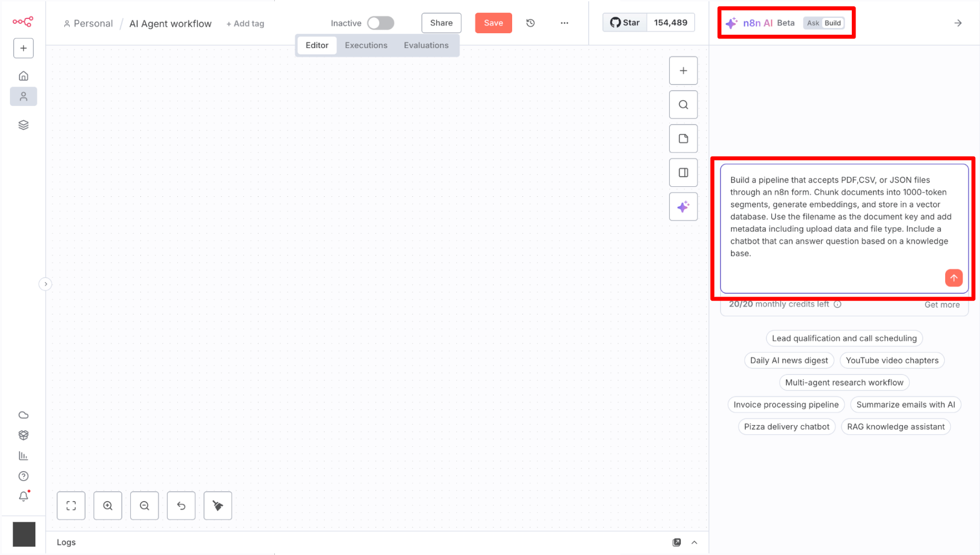Open notifications bell in sidebar
Image resolution: width=980 pixels, height=555 pixels.
24,496
